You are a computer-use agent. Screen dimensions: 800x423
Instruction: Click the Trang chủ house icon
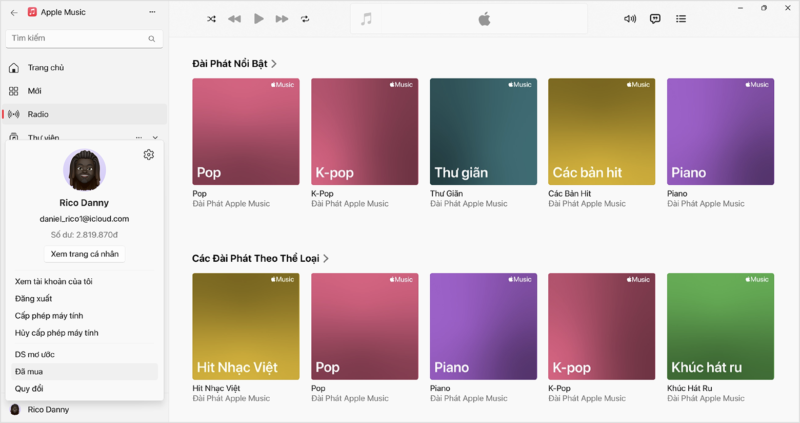14,68
